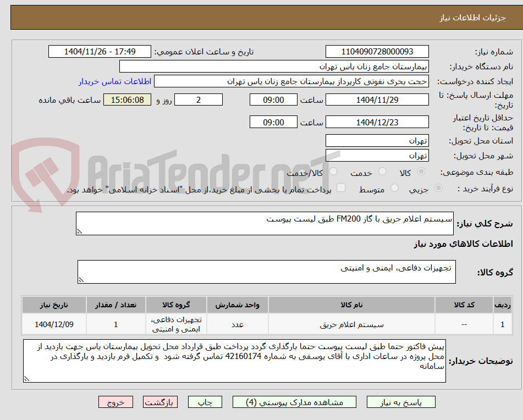This screenshot has height=420, width=523.
Task: Click the واحد شمارش column header
Action: (237, 305)
